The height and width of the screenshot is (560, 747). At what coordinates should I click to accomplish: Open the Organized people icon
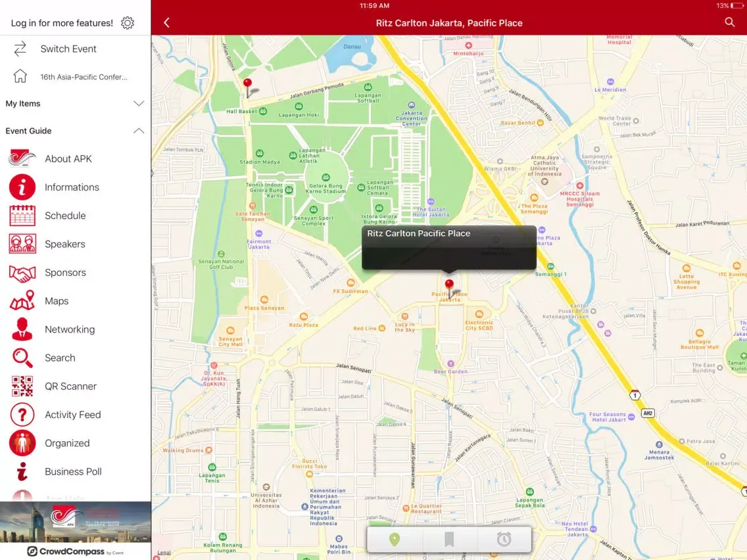22,443
